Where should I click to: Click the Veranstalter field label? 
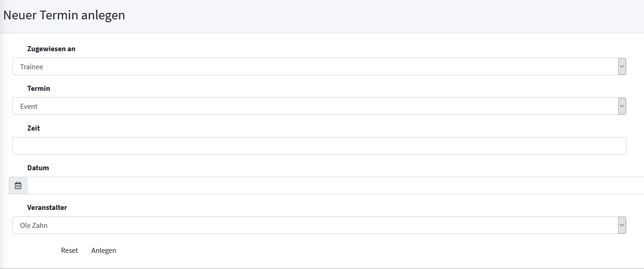coord(47,208)
